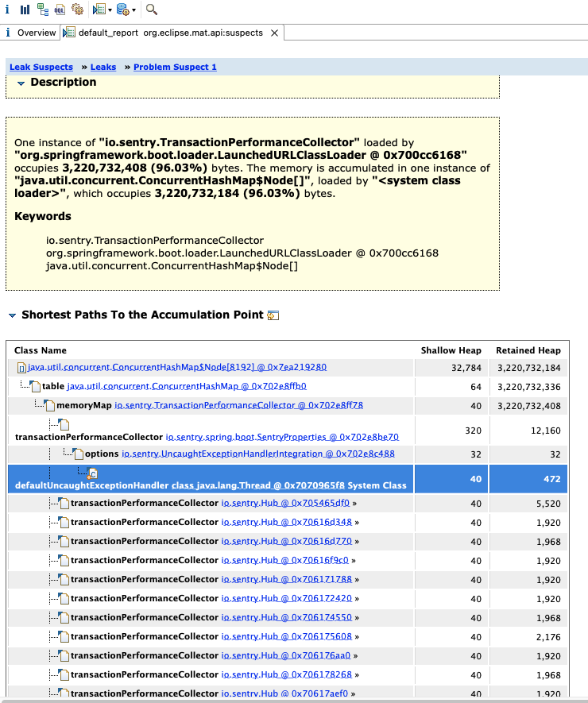Click the Class Name column header

tap(41, 350)
